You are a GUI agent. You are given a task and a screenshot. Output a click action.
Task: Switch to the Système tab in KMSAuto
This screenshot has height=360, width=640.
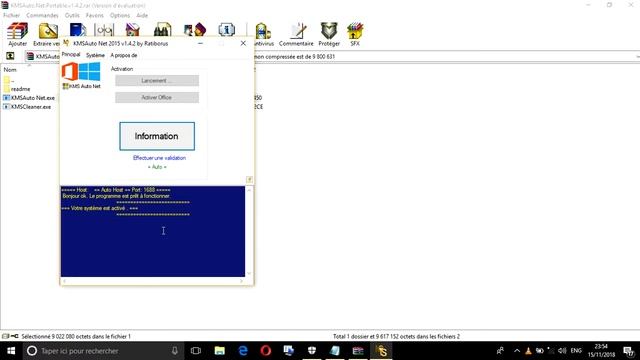click(x=95, y=55)
